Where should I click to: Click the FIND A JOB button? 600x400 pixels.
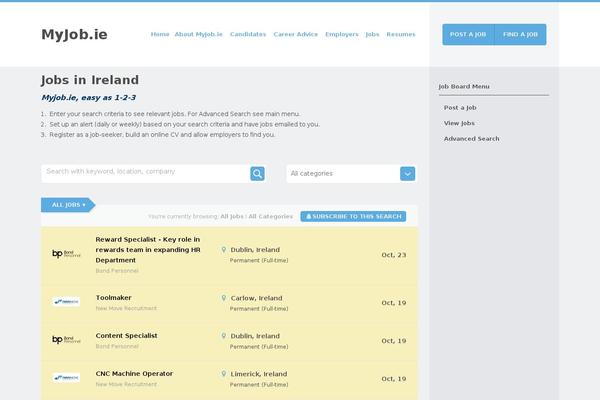coord(520,34)
